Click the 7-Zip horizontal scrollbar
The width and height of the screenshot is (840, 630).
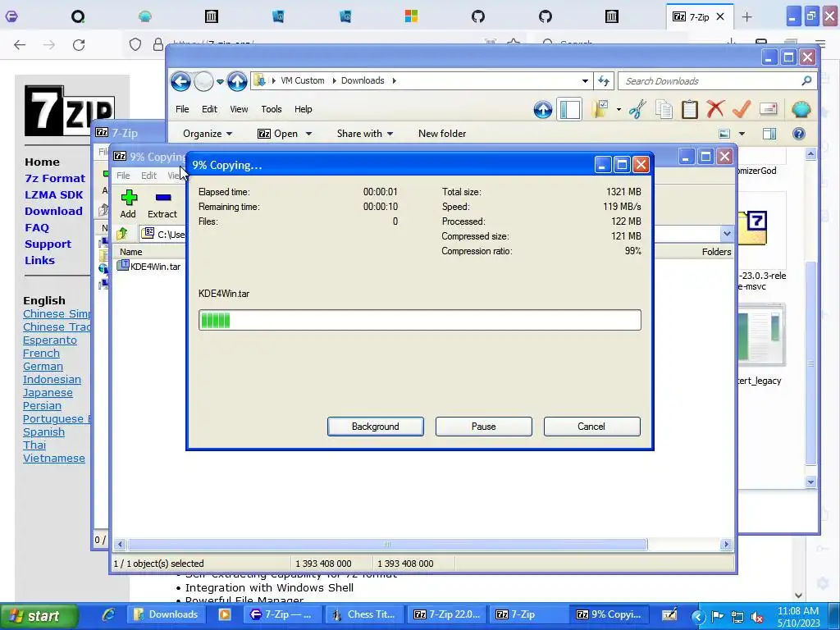coord(387,545)
